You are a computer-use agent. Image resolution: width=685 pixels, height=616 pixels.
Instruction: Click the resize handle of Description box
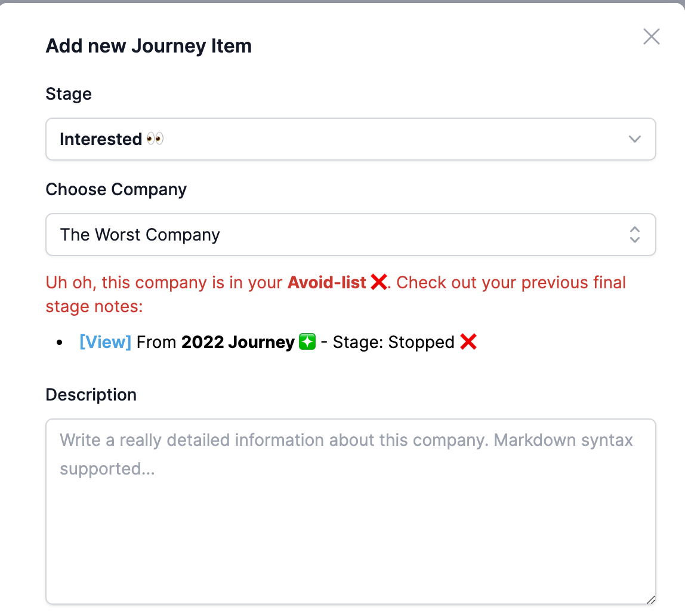(650, 599)
